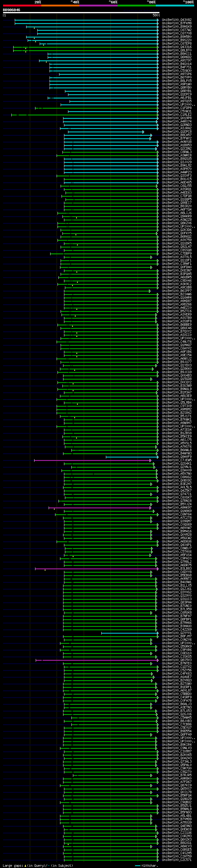This screenshot has width=197, height=868.
Task: Click the cyan alignment bar for Q9AVF9
Action: tap(132, 457)
